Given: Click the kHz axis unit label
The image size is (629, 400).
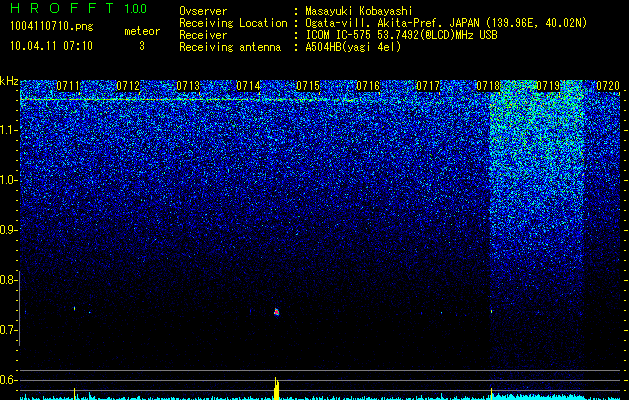Looking at the screenshot, I should [9, 81].
